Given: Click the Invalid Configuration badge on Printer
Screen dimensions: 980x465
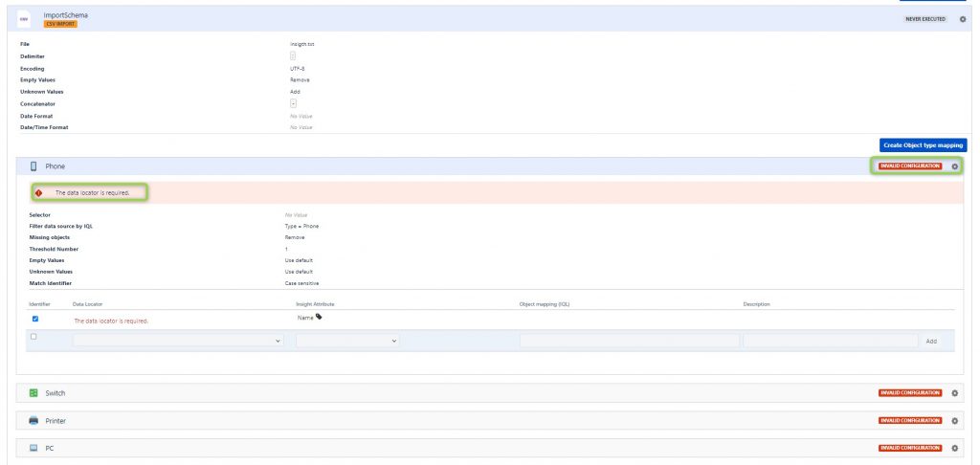Looking at the screenshot, I should tap(910, 421).
